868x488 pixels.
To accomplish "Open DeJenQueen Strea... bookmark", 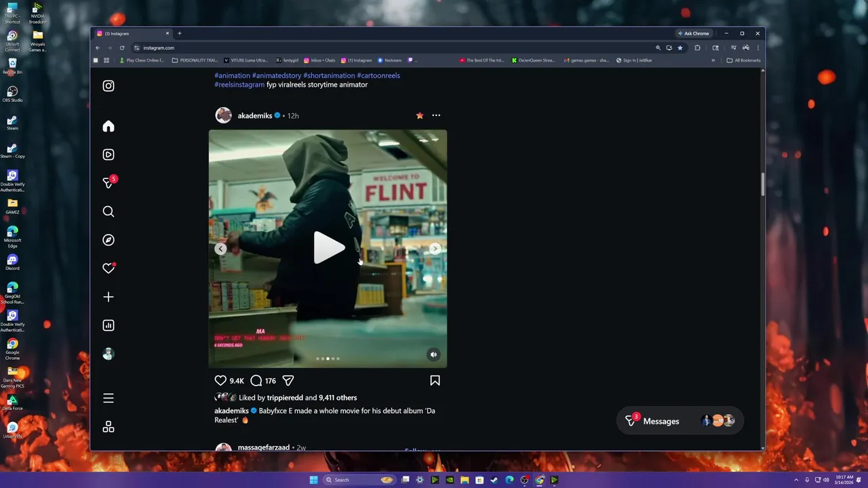I will (x=534, y=60).
